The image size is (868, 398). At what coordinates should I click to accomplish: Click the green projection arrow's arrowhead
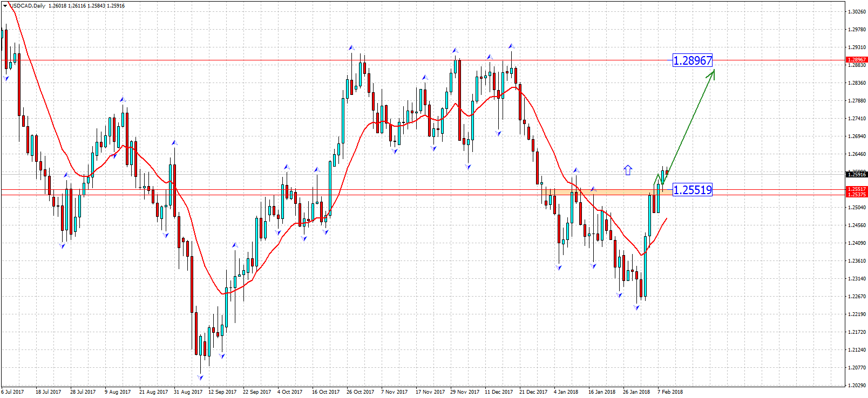[x=712, y=74]
